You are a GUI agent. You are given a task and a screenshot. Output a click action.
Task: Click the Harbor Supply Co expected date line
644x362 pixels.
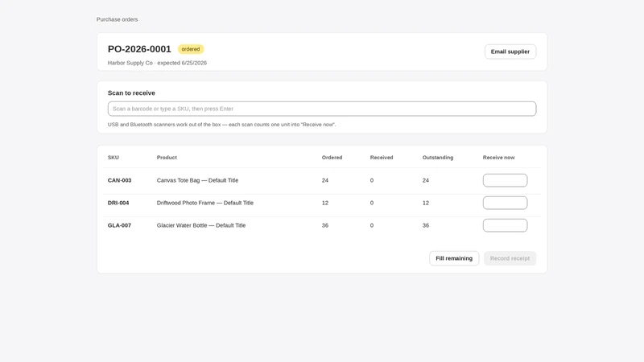[x=157, y=63]
